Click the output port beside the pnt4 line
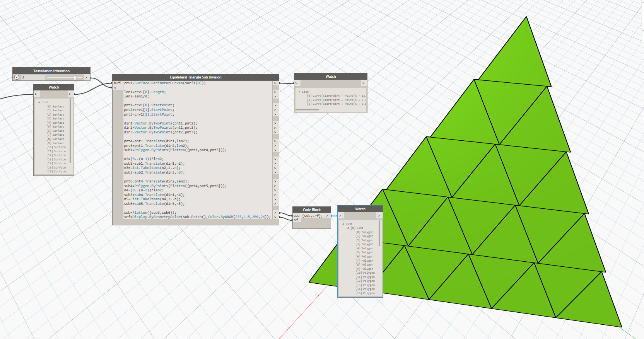The width and height of the screenshot is (644, 339). point(275,141)
